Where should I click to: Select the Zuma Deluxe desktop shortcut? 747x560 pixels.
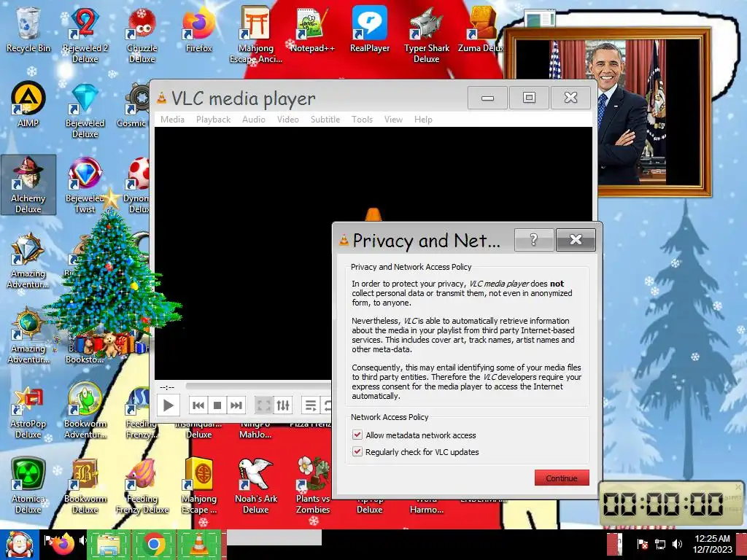pos(481,29)
